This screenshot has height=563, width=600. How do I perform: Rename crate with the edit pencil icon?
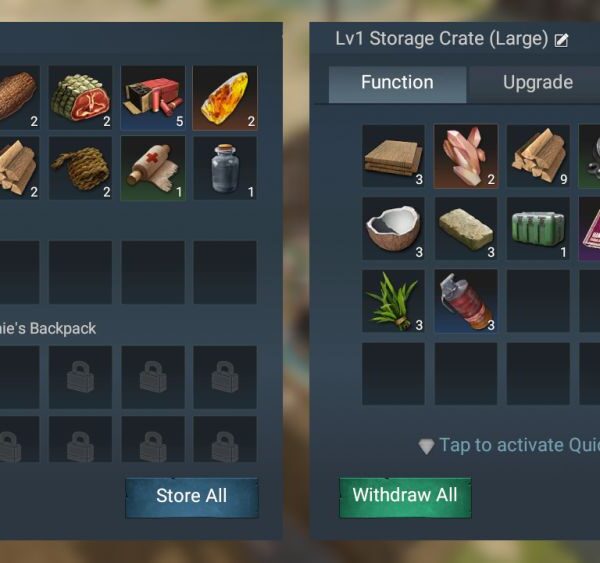[561, 40]
